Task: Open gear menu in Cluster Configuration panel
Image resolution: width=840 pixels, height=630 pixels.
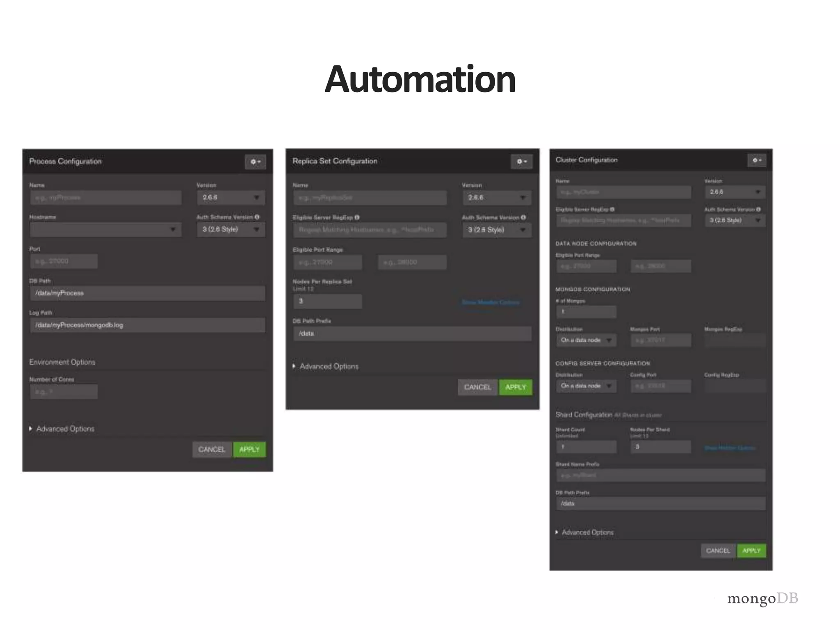Action: point(756,160)
